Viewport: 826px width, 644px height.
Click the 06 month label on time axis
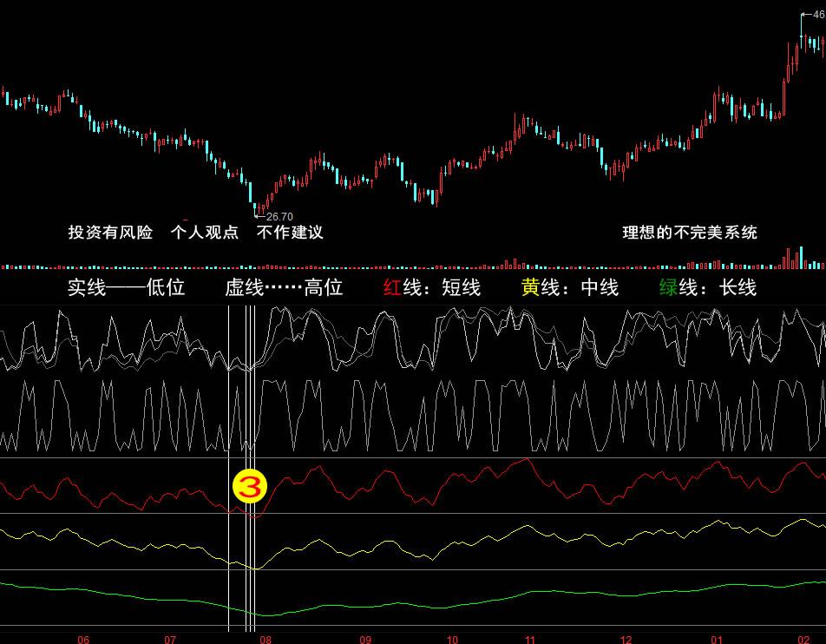[x=83, y=639]
